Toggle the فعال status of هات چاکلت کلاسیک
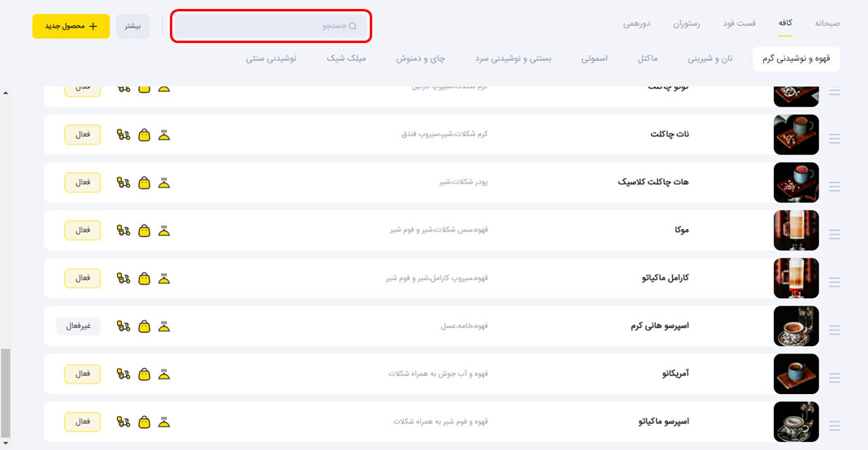 pos(82,183)
